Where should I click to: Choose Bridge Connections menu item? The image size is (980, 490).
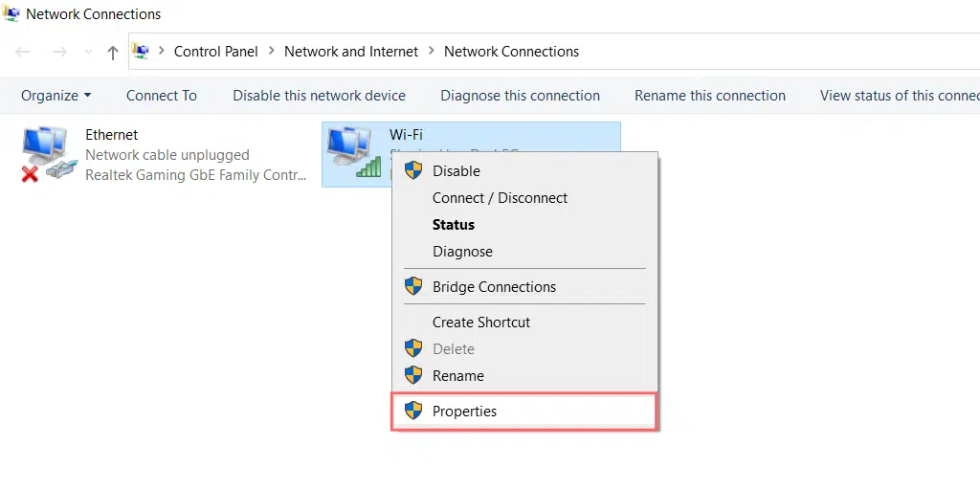point(494,287)
